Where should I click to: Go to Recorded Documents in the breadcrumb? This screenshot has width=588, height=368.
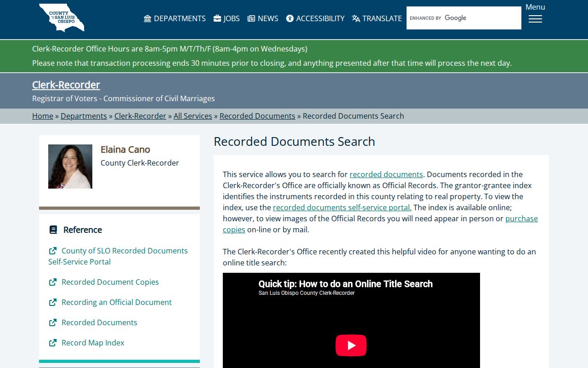pyautogui.click(x=257, y=116)
